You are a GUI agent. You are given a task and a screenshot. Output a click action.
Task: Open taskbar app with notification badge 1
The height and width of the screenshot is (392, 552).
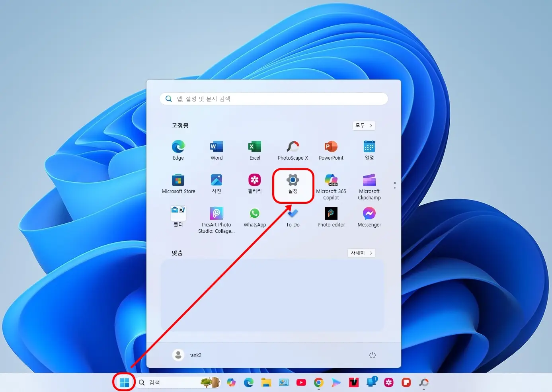coord(371,382)
